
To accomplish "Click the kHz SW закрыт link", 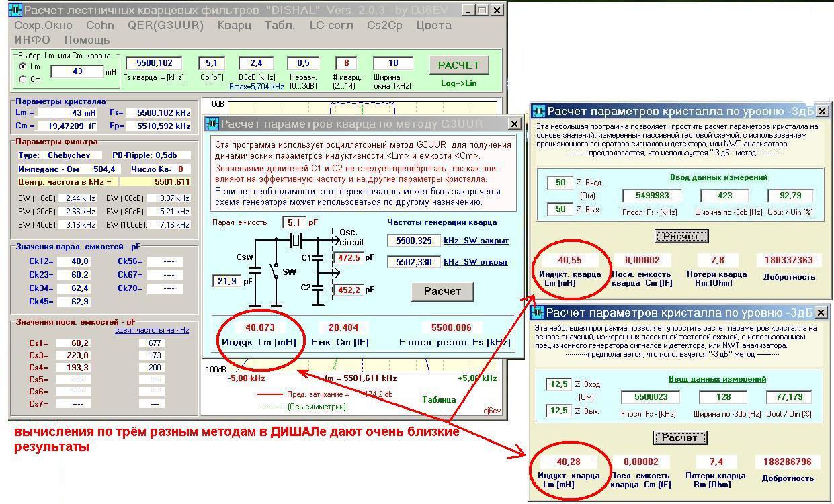I will (476, 241).
